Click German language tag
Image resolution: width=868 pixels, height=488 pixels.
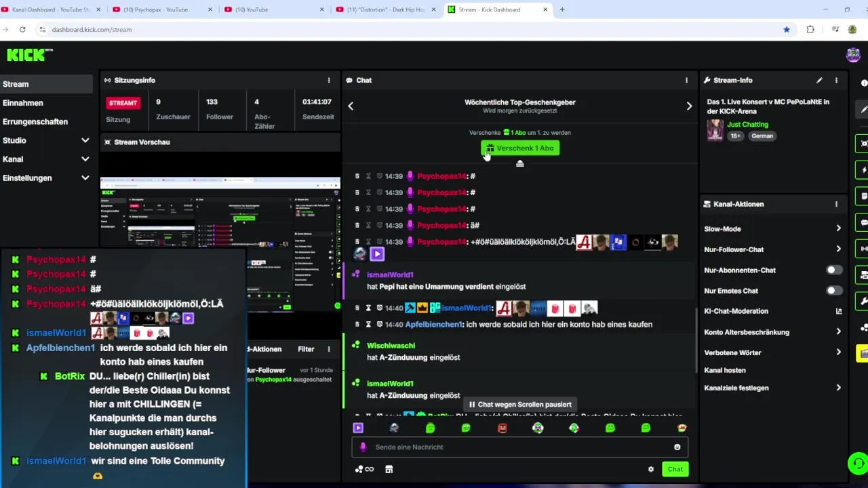click(x=762, y=136)
